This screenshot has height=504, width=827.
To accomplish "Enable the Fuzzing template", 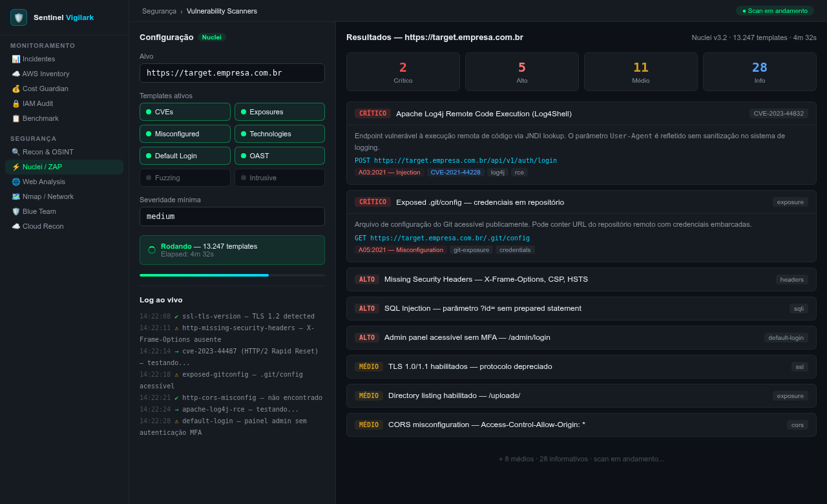I will point(185,178).
